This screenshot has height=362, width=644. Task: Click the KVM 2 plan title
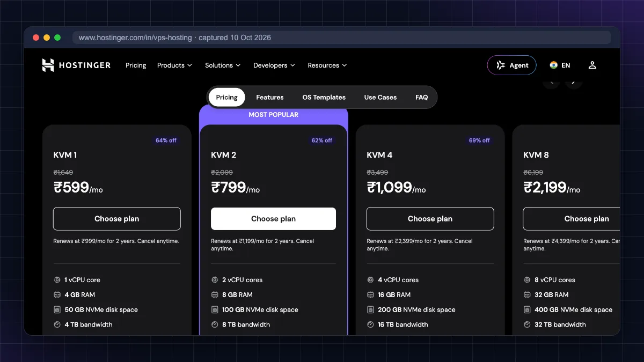point(224,155)
